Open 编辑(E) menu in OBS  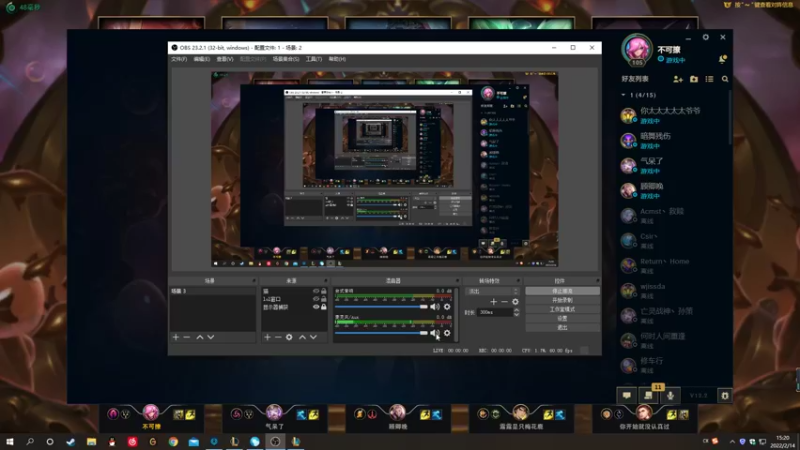click(x=202, y=59)
